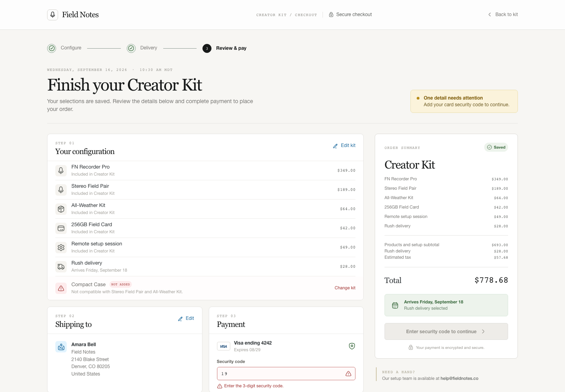The image size is (565, 392).
Task: Click Edit in Shipping to section
Action: (186, 318)
